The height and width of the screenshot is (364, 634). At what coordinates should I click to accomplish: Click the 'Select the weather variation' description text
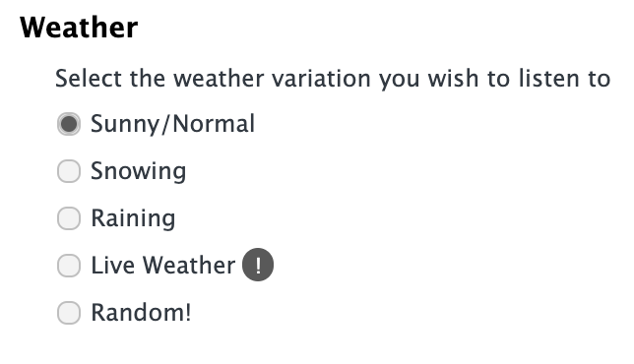333,79
